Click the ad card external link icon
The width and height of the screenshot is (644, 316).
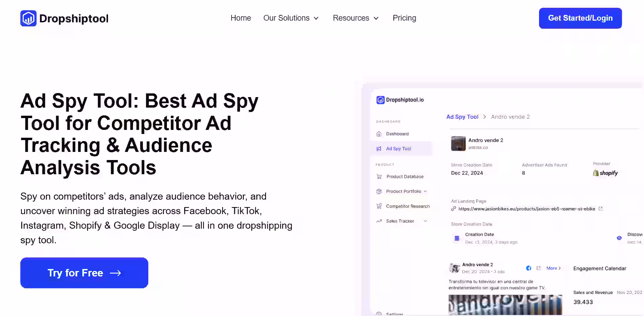(538, 268)
